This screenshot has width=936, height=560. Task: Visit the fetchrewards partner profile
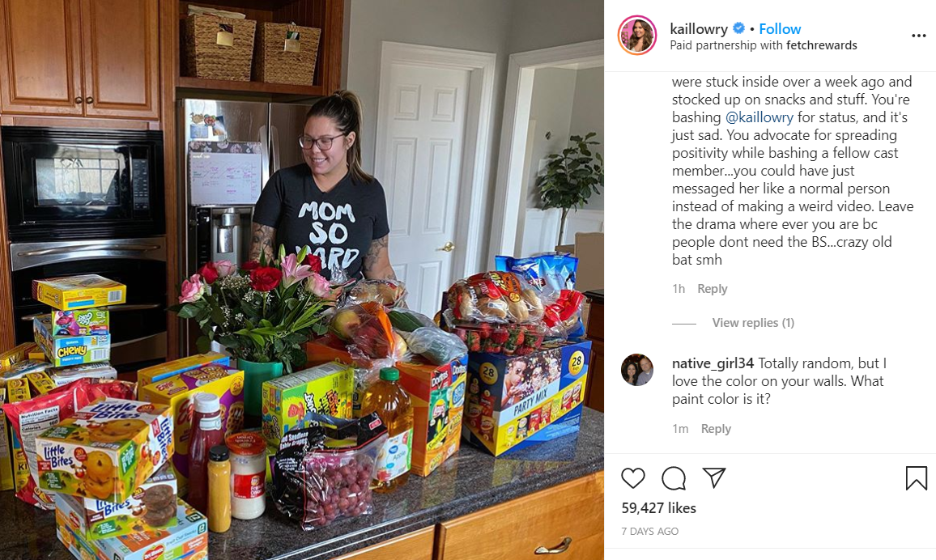(x=821, y=45)
